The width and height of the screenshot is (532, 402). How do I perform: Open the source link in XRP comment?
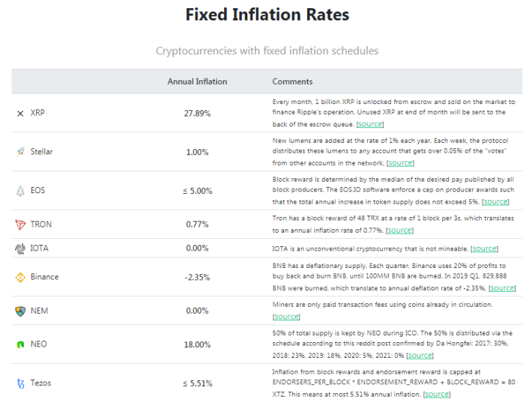pos(370,124)
